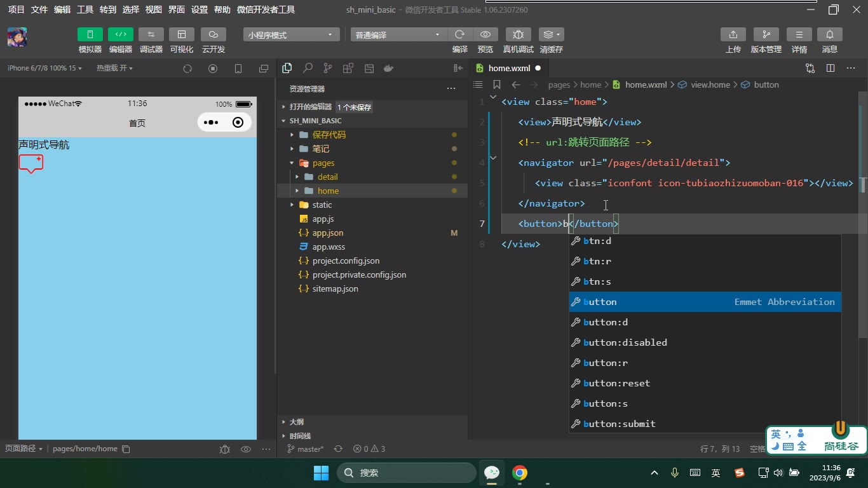Image resolution: width=868 pixels, height=488 pixels.
Task: Click the 上传 upload button
Action: (x=733, y=34)
